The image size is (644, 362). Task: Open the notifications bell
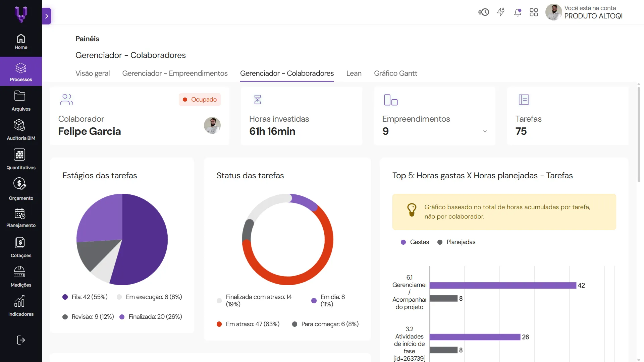(518, 12)
